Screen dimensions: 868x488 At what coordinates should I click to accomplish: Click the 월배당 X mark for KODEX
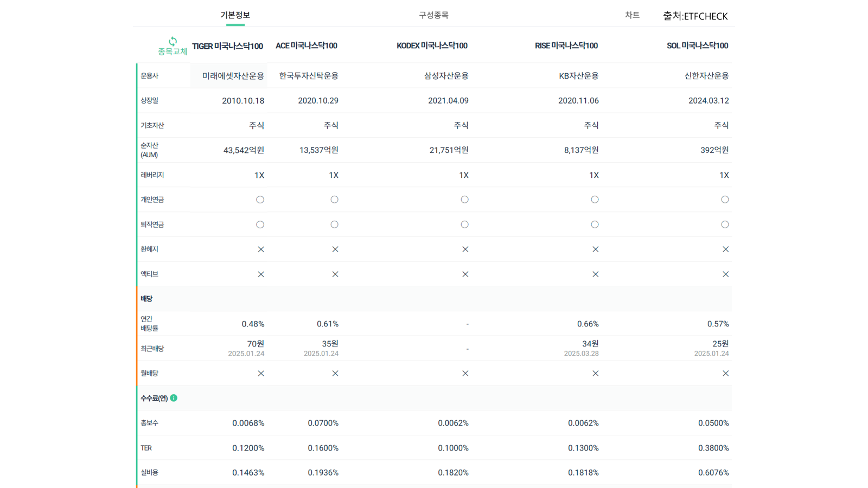[465, 374]
